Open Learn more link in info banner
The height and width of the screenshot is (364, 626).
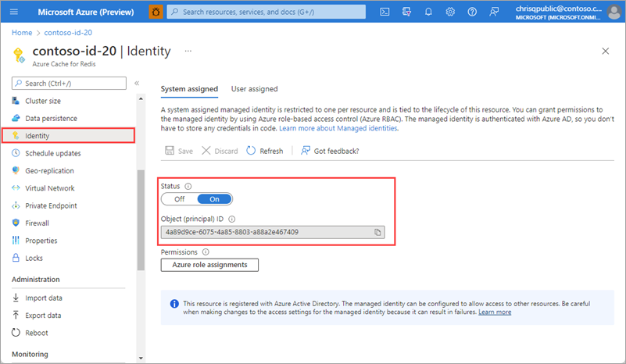[495, 312]
